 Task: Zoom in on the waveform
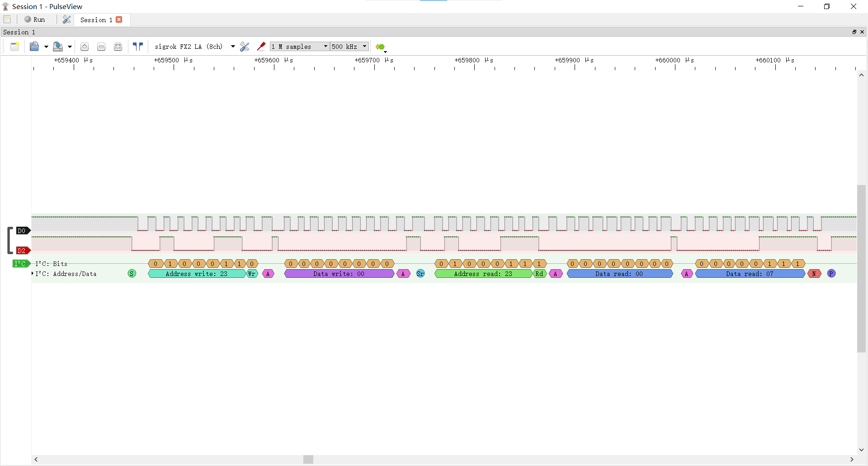(x=85, y=47)
